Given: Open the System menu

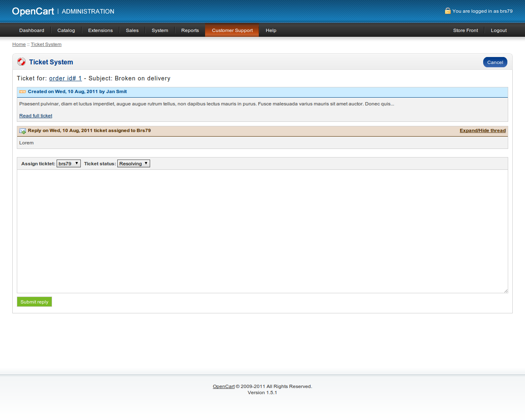Looking at the screenshot, I should tap(160, 30).
